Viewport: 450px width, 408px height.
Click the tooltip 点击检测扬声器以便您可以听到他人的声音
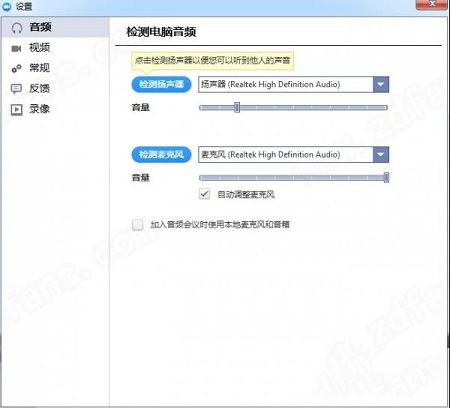click(x=212, y=61)
